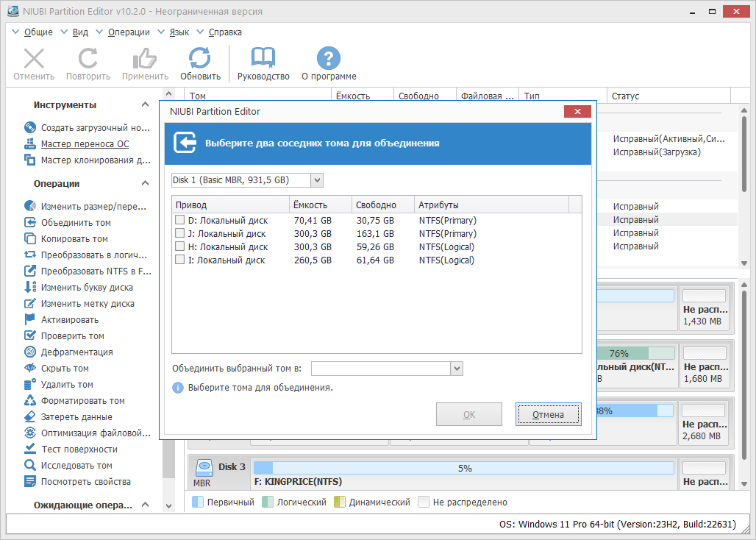Click the О программе question mark icon
The height and width of the screenshot is (540, 756).
point(328,58)
